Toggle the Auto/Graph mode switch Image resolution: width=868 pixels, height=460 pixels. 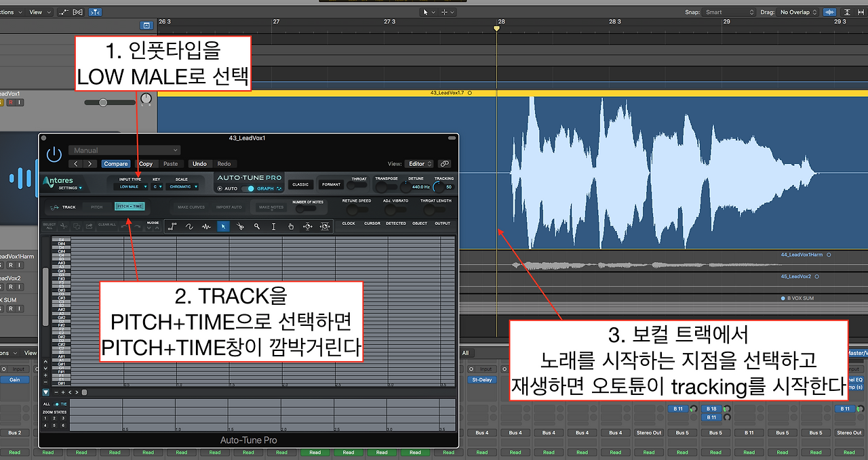click(247, 189)
